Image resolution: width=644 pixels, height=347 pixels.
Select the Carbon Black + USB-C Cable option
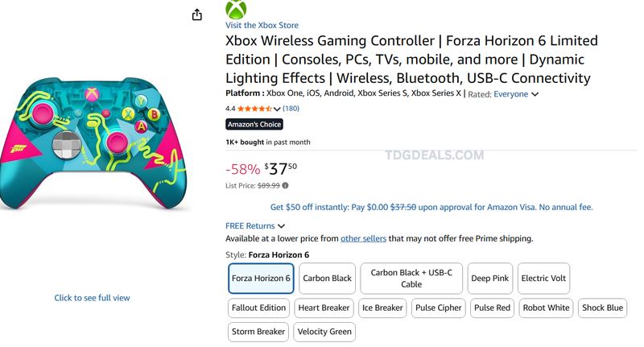coord(411,279)
